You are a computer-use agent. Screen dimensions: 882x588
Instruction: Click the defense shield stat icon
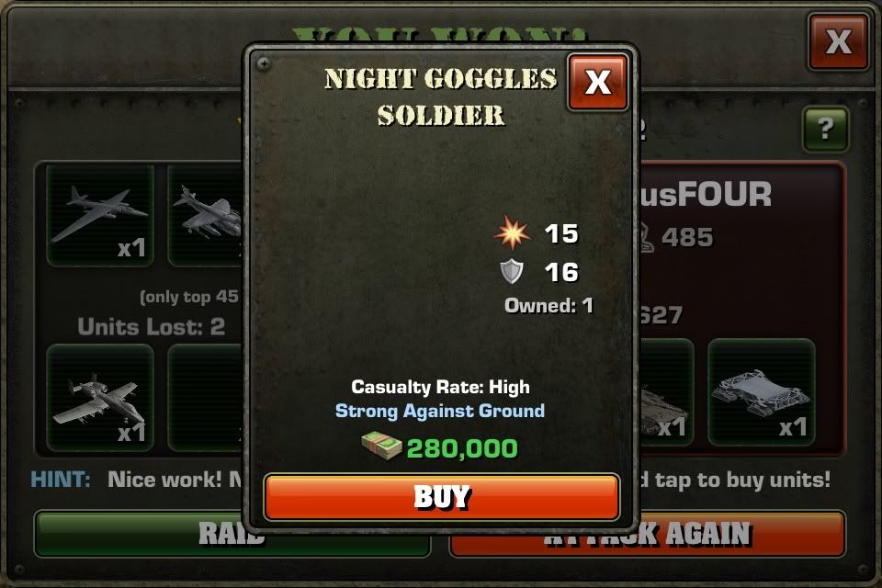click(512, 271)
